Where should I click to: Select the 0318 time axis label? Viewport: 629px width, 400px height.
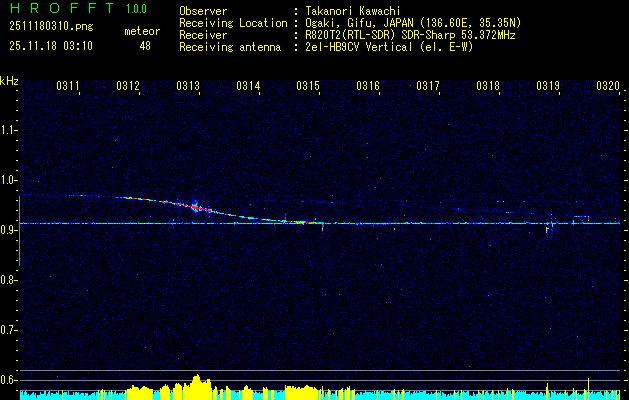tap(488, 86)
